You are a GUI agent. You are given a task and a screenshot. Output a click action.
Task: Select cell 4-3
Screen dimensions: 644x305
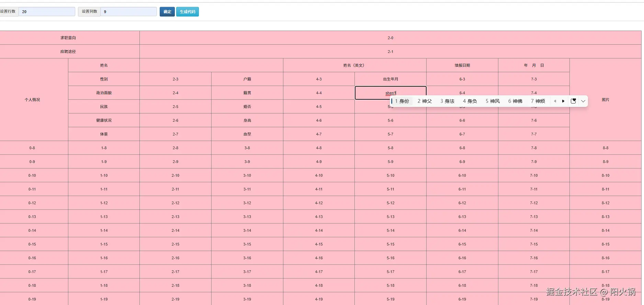pos(319,79)
